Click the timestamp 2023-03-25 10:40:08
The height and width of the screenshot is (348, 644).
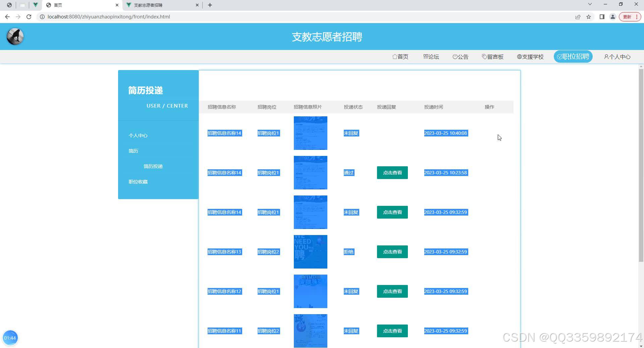(x=446, y=133)
